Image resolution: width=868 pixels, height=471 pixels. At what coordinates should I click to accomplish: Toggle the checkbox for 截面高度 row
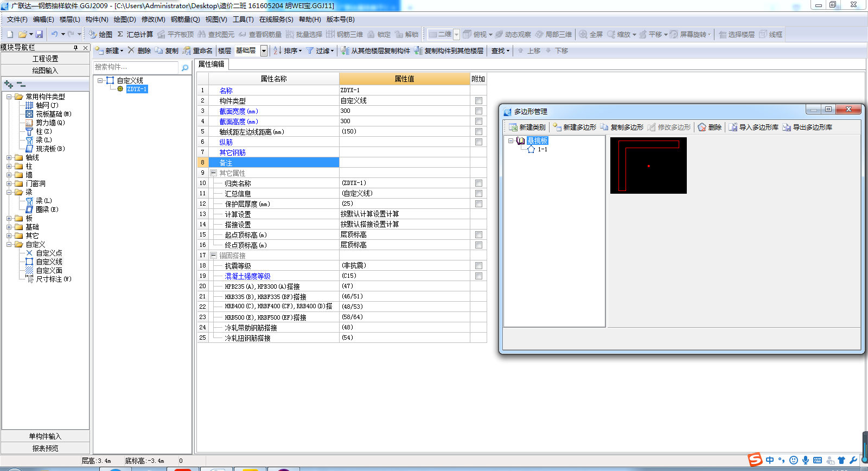[x=478, y=121]
